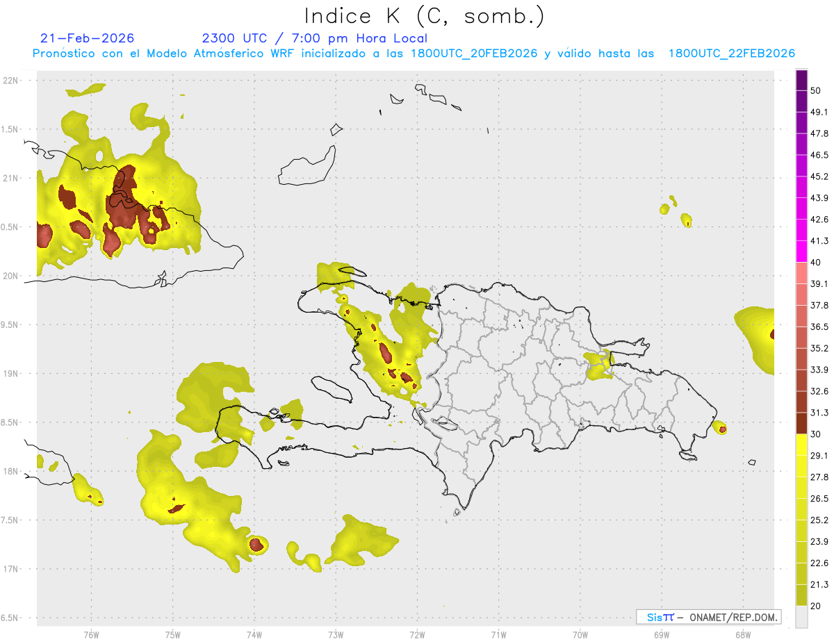Click legend value "42.6"

point(819,220)
